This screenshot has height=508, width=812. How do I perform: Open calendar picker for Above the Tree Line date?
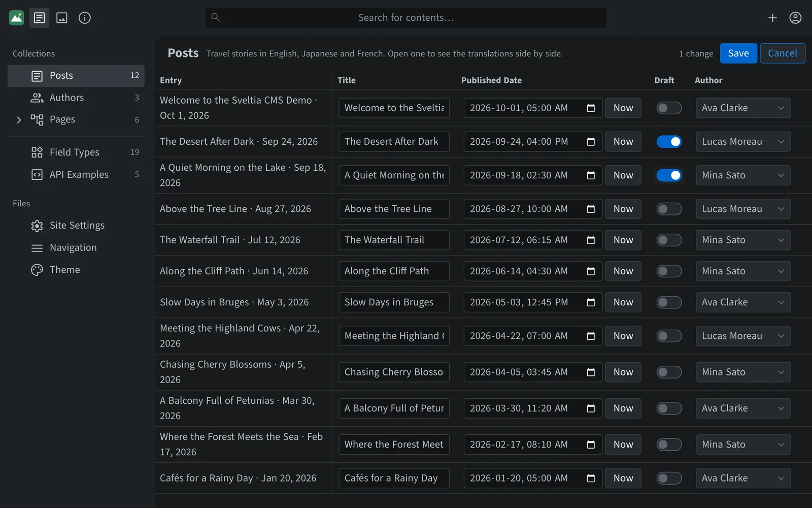[591, 209]
